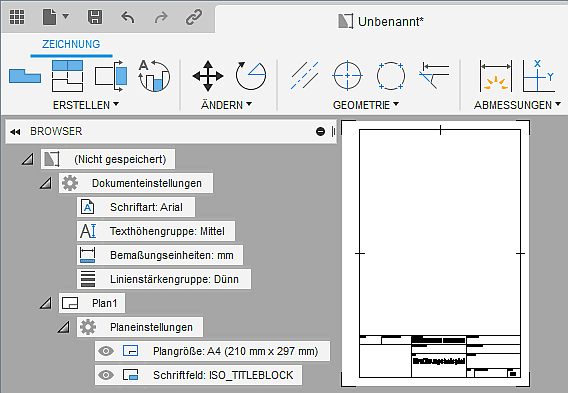Click the sheet icon beside Plan1
This screenshot has width=568, height=393.
coord(70,303)
